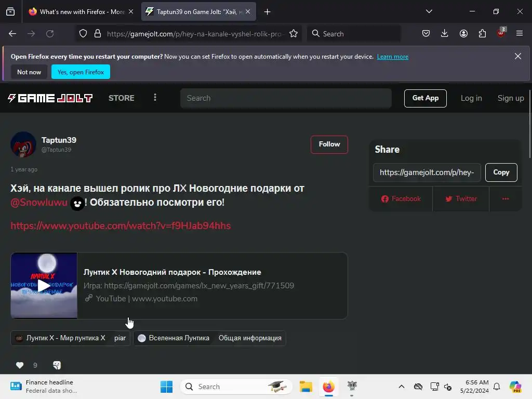Open the Game Jolt STORE menu
This screenshot has height=399, width=532.
(x=122, y=98)
